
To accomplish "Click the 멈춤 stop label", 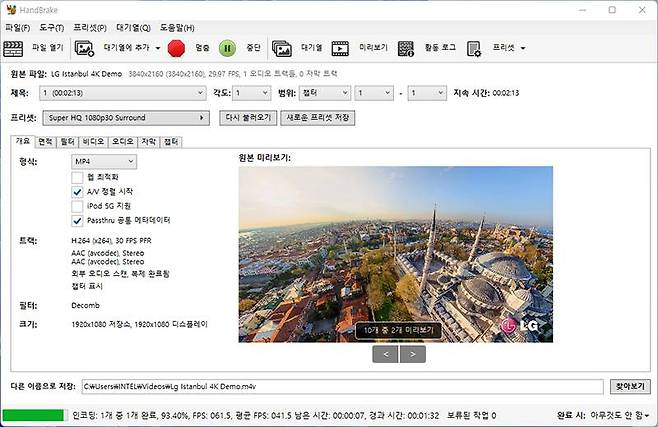I will click(x=202, y=48).
